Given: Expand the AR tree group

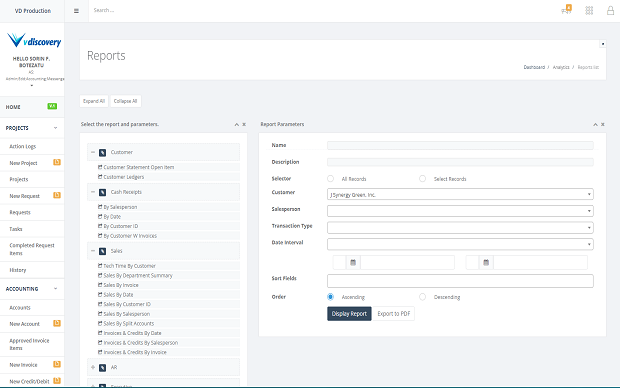Looking at the screenshot, I should [93, 367].
